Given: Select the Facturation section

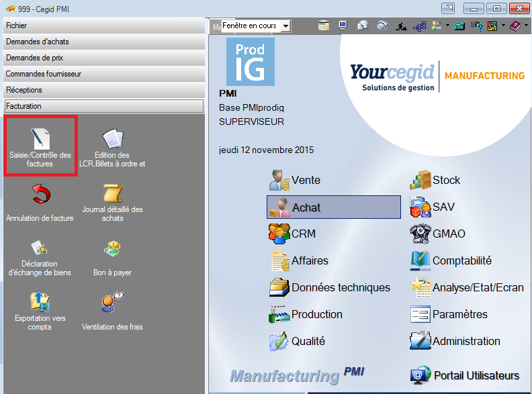Looking at the screenshot, I should coord(104,106).
